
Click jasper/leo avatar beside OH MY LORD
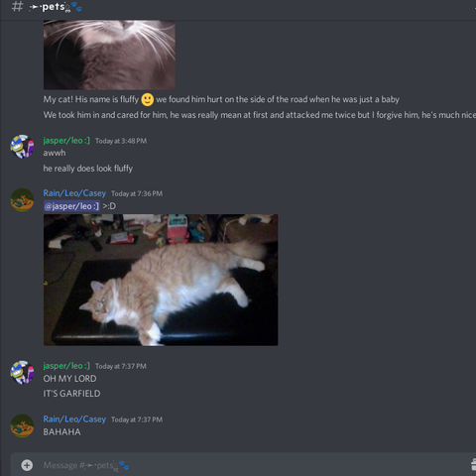pyautogui.click(x=22, y=372)
